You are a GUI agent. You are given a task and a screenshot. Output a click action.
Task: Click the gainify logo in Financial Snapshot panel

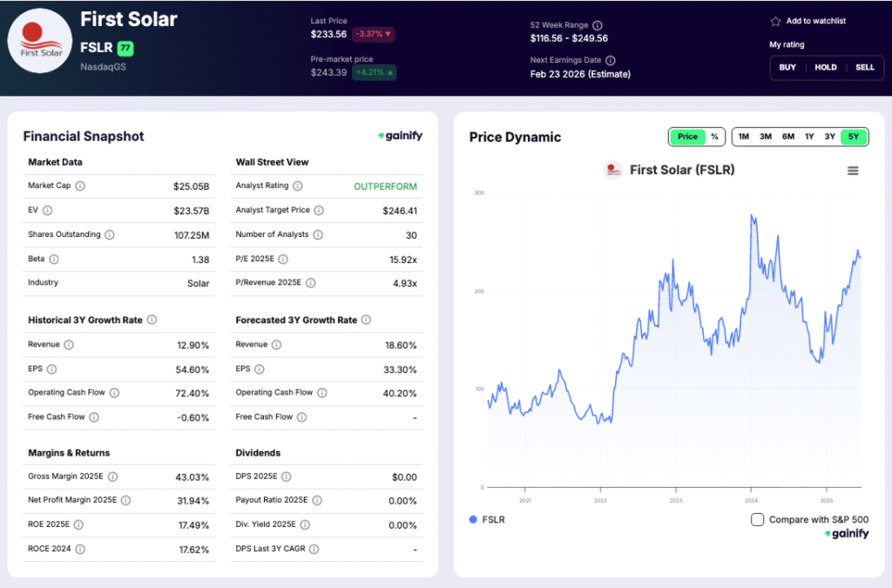[x=400, y=136]
